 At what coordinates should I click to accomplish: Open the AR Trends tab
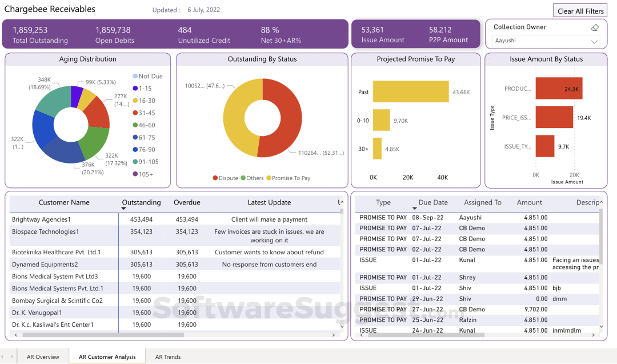[167, 356]
